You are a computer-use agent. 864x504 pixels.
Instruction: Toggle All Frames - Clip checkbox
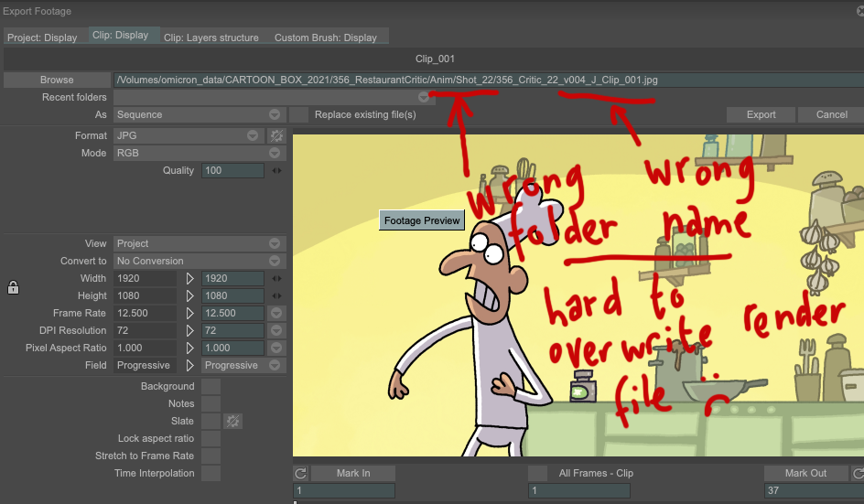(x=538, y=473)
